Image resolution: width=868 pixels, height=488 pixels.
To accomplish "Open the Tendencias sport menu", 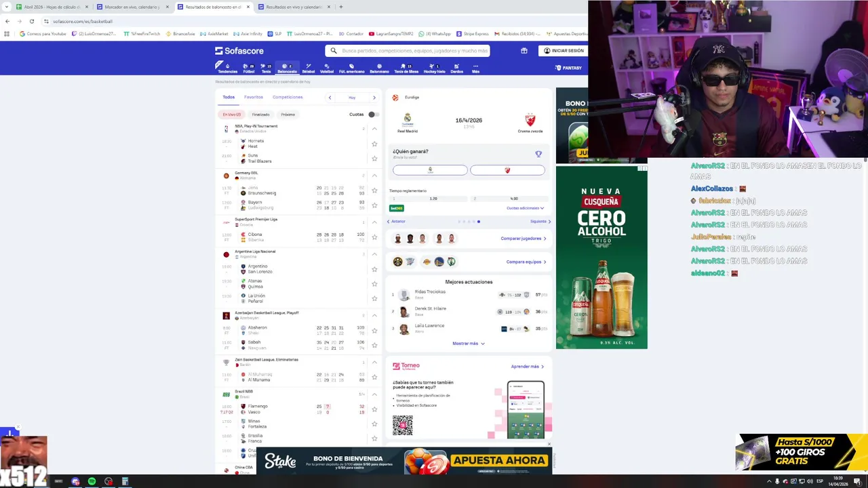I will click(x=227, y=68).
